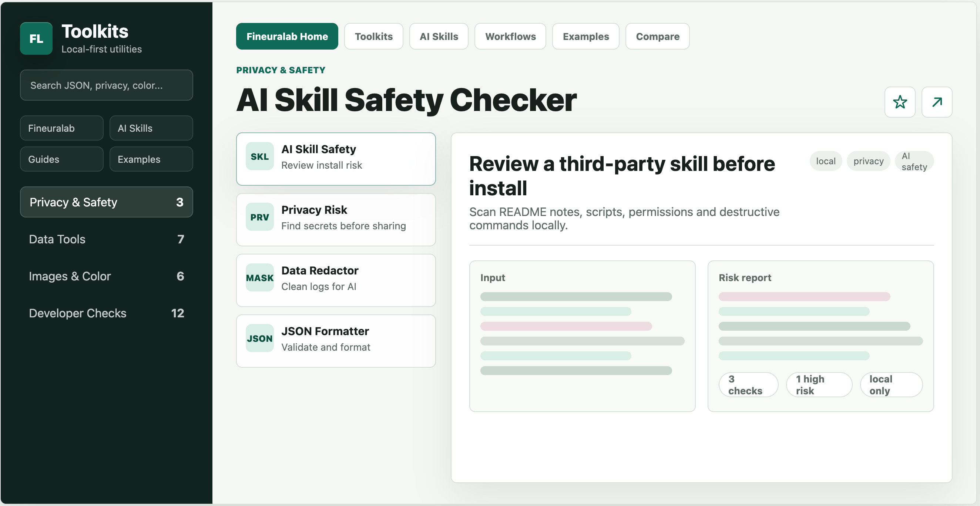Click the 'privacy' tag chip

click(x=869, y=161)
